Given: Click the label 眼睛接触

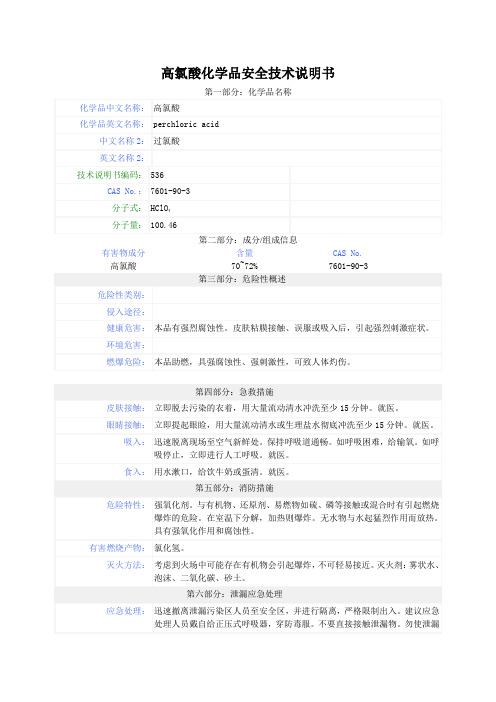Looking at the screenshot, I should [126, 425].
